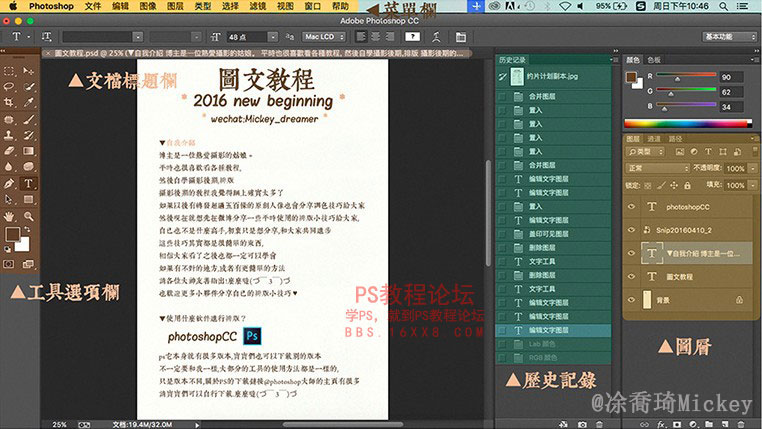
Task: Select the History Brush tool
Action: [29, 135]
